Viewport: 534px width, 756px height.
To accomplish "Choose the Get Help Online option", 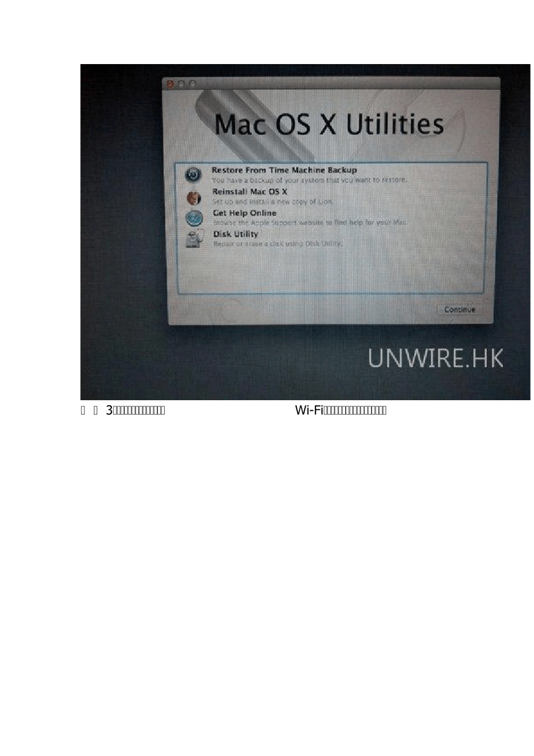I will 245,213.
